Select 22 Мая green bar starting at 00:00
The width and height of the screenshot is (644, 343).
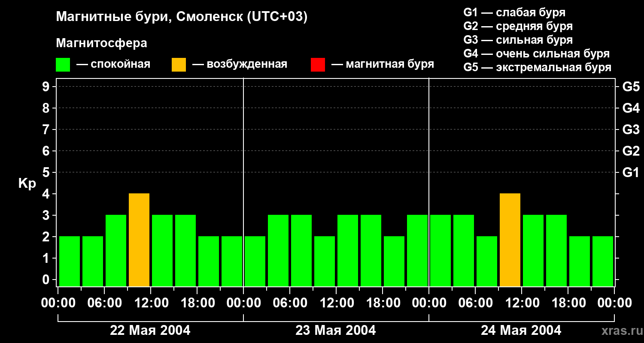[x=70, y=261]
